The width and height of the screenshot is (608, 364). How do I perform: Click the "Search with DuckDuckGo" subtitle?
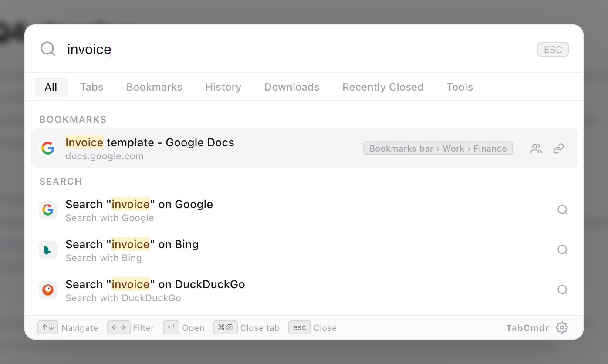tap(123, 298)
